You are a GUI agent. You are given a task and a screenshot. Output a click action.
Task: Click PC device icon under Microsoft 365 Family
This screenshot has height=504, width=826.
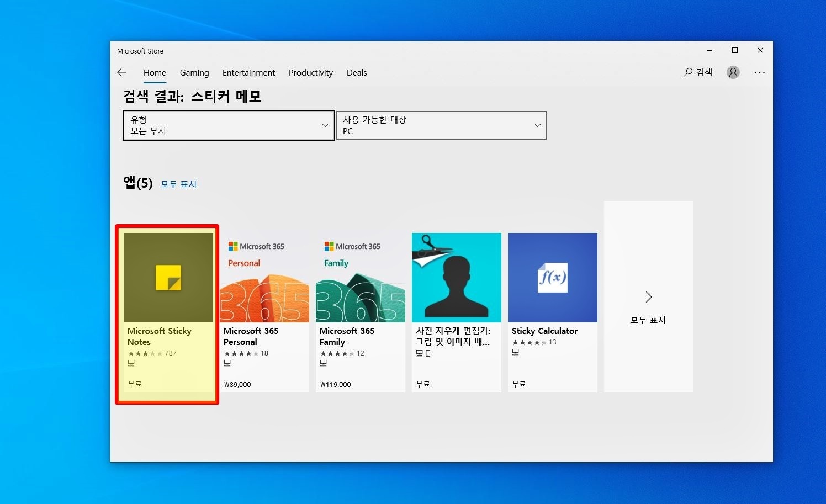324,363
